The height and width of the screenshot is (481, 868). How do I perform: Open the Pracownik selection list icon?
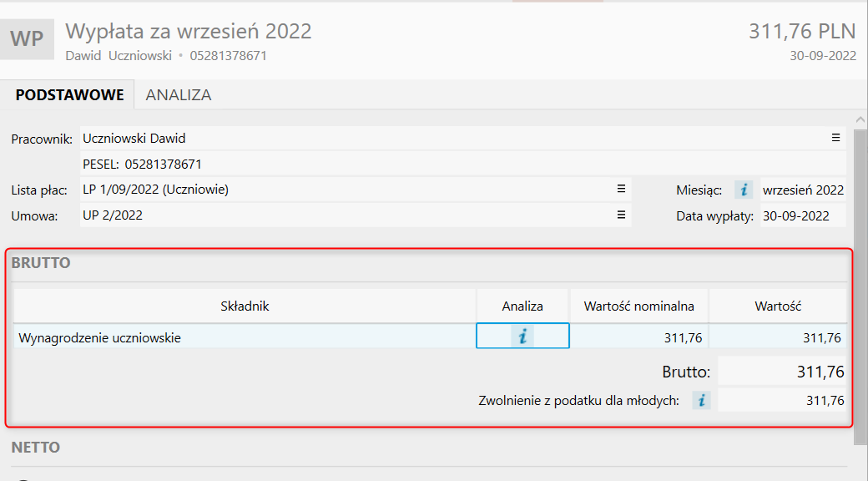coord(836,139)
